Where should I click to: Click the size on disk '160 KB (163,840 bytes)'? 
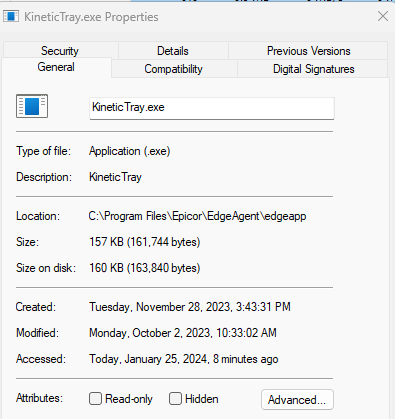pyautogui.click(x=145, y=268)
